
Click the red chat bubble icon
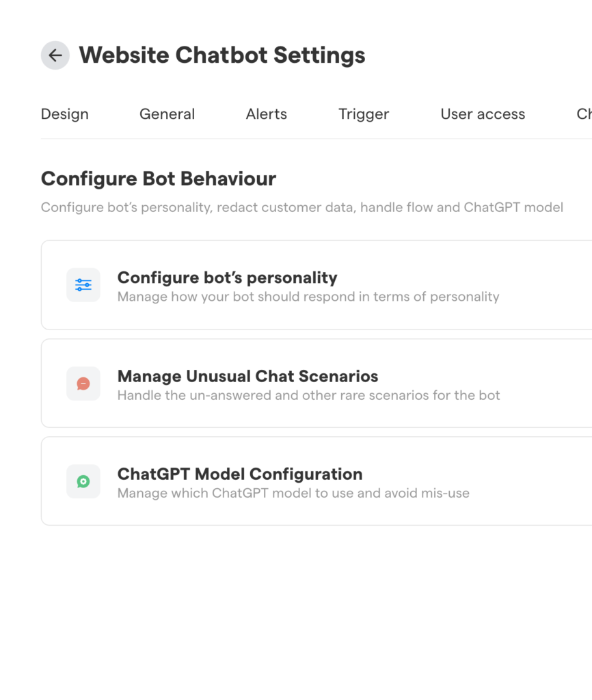[x=83, y=383]
